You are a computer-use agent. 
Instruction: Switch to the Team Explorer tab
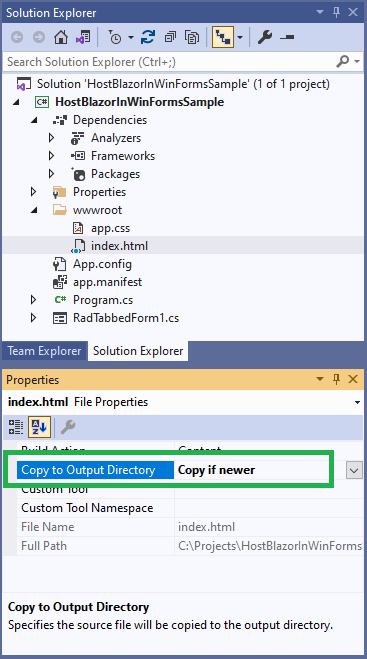(x=44, y=351)
